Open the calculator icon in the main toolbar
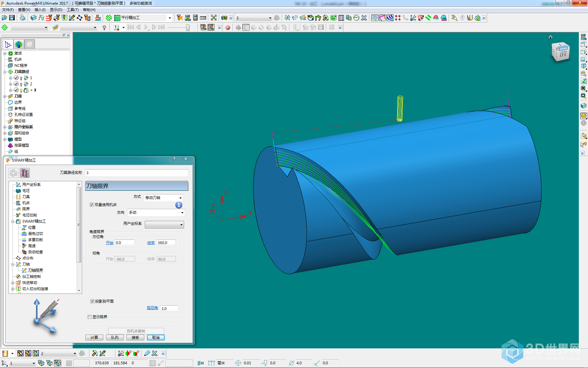Screen dimensions: 588x368 (195, 18)
